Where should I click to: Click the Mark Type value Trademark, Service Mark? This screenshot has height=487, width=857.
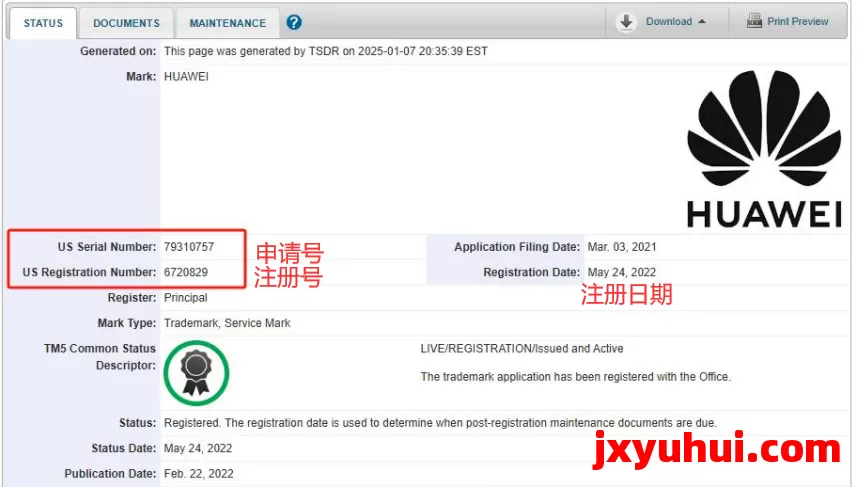click(227, 323)
